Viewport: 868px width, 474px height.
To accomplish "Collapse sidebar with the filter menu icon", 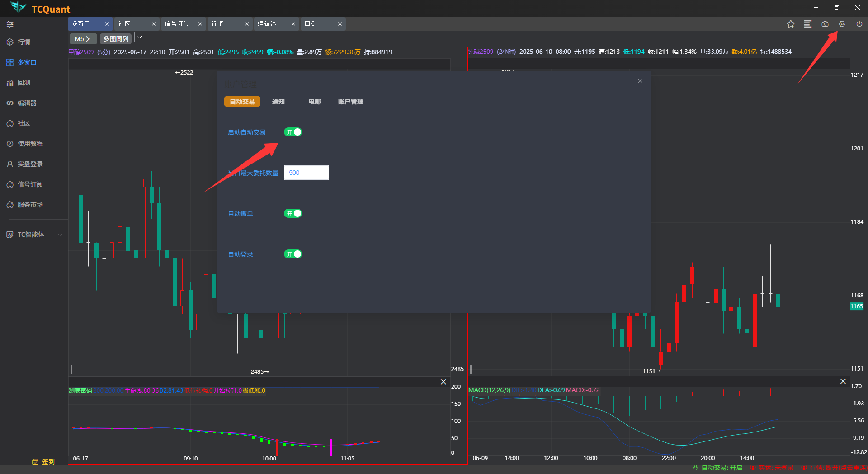I will (10, 24).
